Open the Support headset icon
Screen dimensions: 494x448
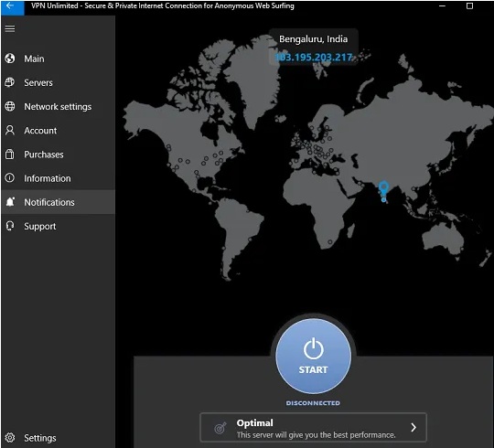pyautogui.click(x=10, y=226)
